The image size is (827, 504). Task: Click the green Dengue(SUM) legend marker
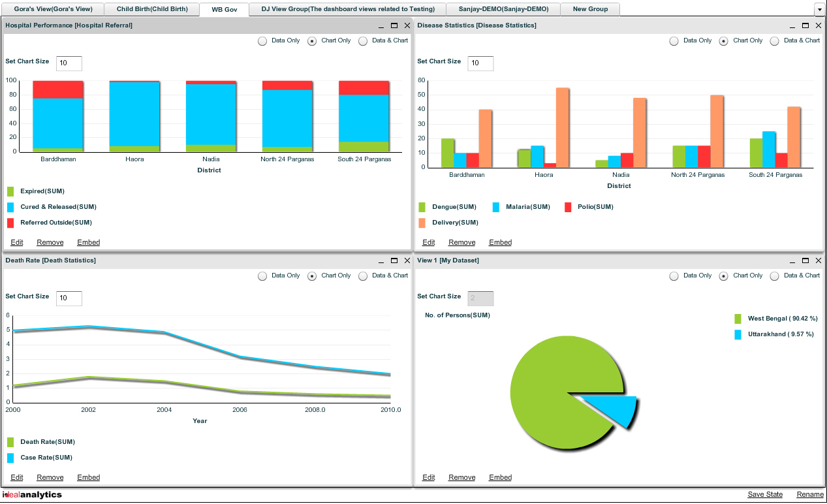pyautogui.click(x=423, y=207)
